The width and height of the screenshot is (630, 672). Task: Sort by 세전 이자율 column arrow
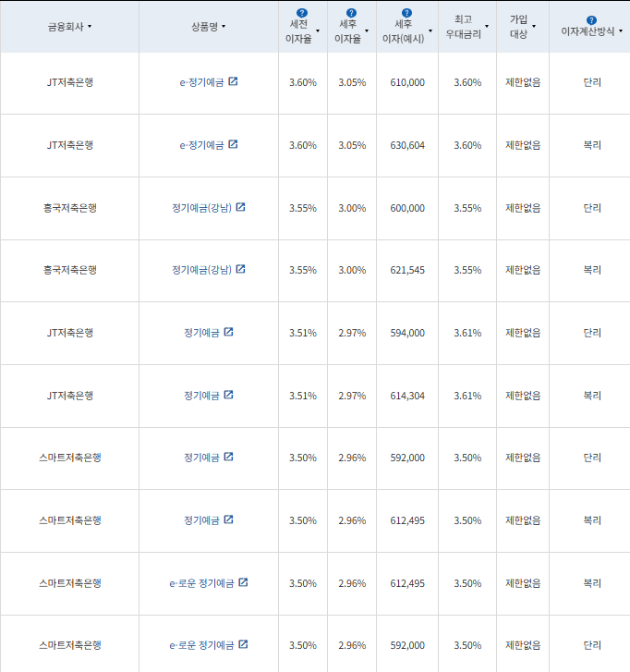pyautogui.click(x=318, y=31)
